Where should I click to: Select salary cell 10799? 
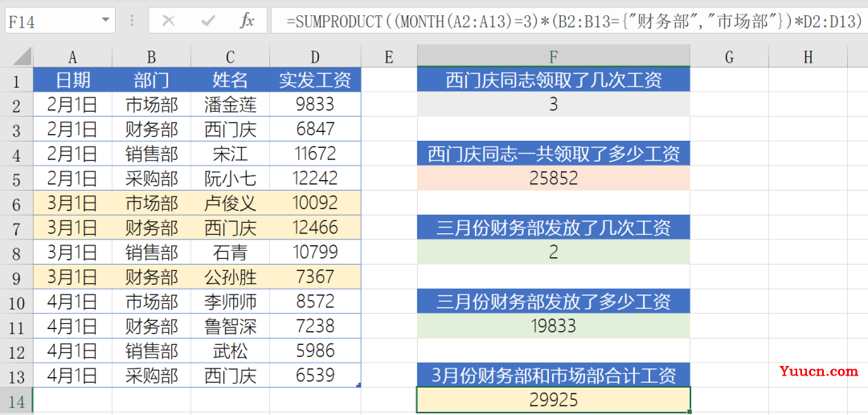click(315, 252)
